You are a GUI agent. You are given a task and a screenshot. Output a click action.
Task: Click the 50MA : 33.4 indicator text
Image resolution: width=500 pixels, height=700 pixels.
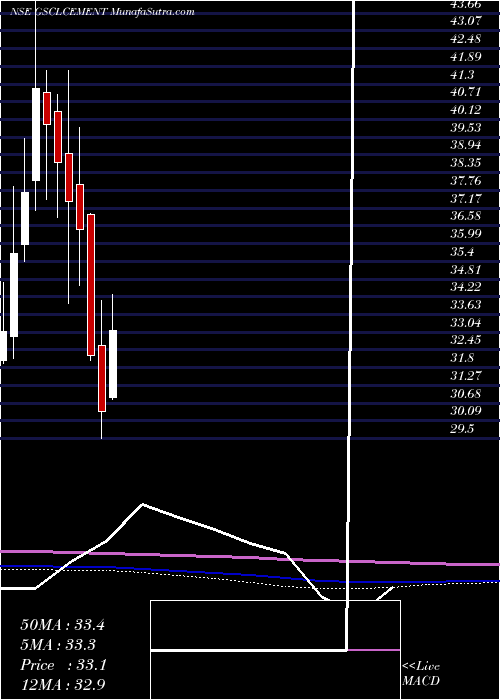[x=62, y=625]
